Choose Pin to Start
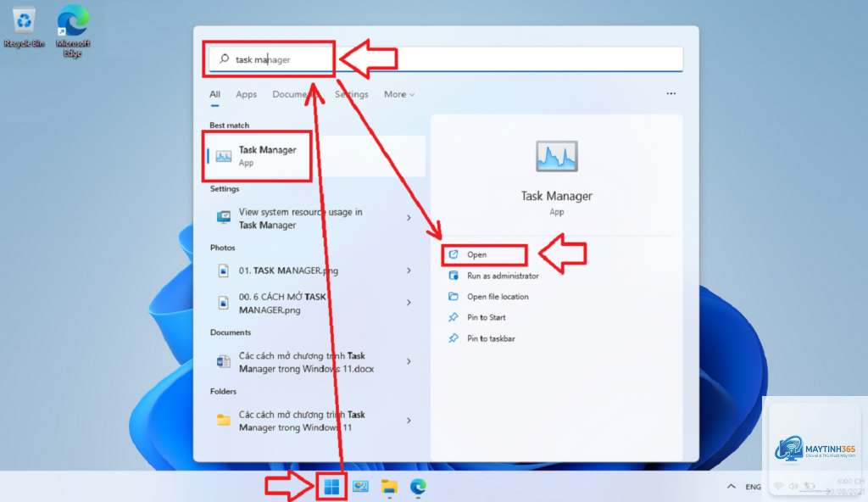This screenshot has width=868, height=502. (x=486, y=317)
